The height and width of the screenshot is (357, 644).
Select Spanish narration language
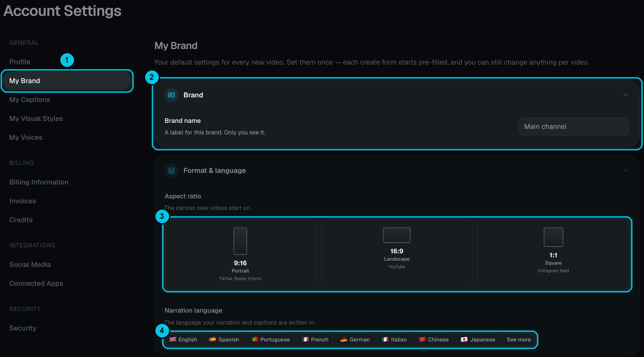click(224, 339)
